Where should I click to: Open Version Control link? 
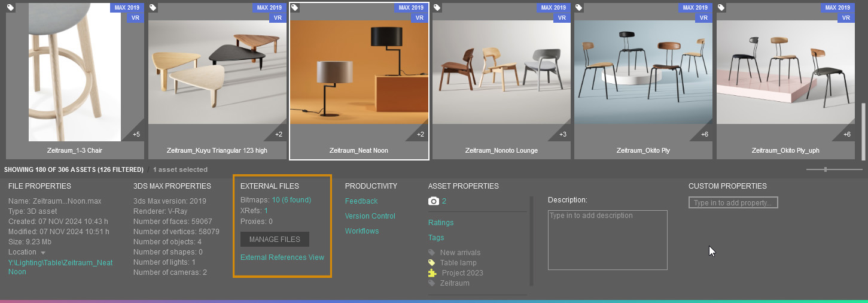coord(370,216)
